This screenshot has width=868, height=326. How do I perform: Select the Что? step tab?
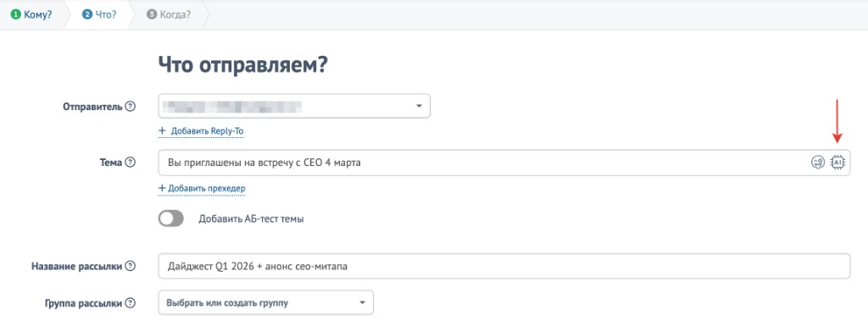[99, 14]
